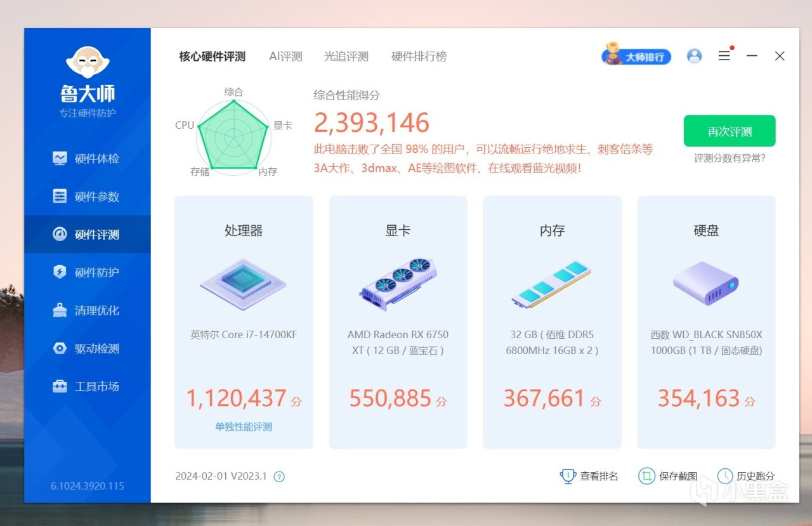The height and width of the screenshot is (526, 812).
Task: Click the 评测分数有异常? link
Action: pyautogui.click(x=730, y=159)
